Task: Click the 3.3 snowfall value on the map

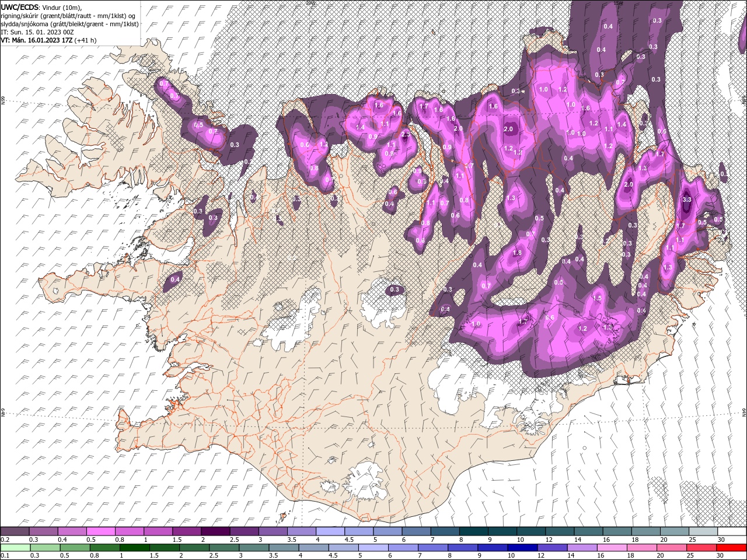Action: click(x=686, y=199)
